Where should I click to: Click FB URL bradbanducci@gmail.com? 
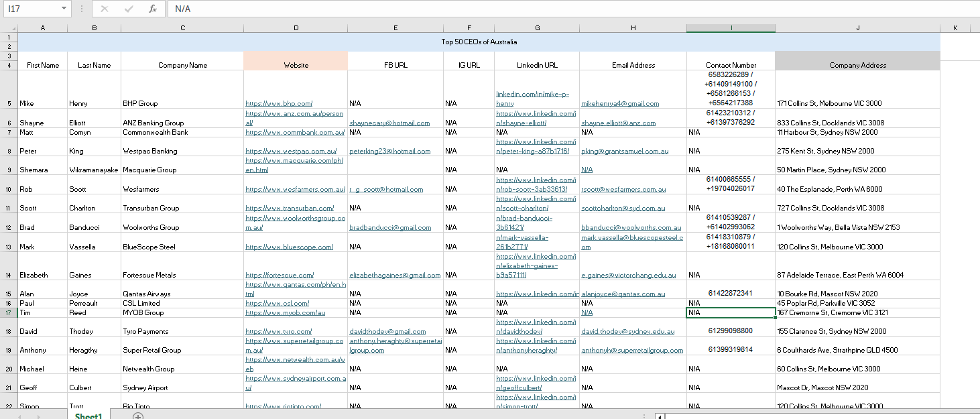(x=390, y=228)
